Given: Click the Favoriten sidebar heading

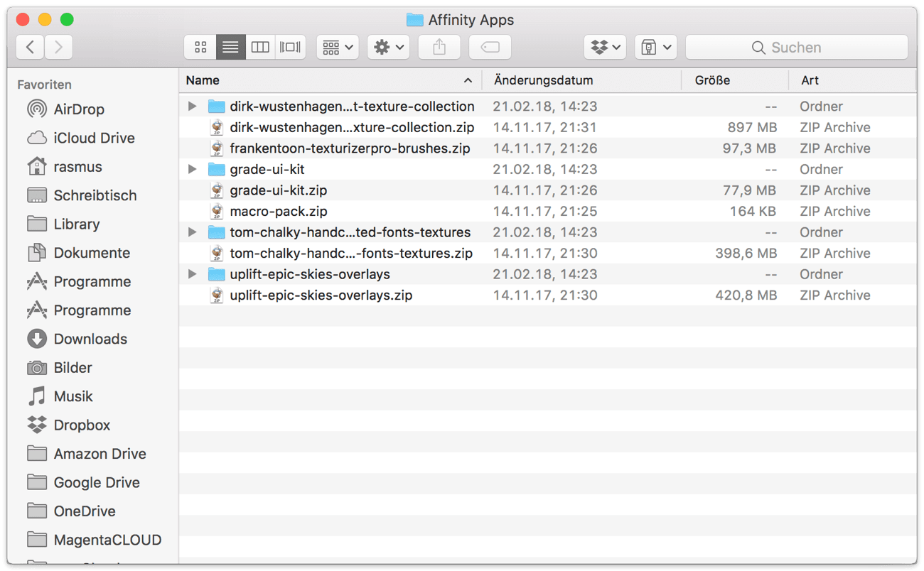Looking at the screenshot, I should (x=44, y=85).
